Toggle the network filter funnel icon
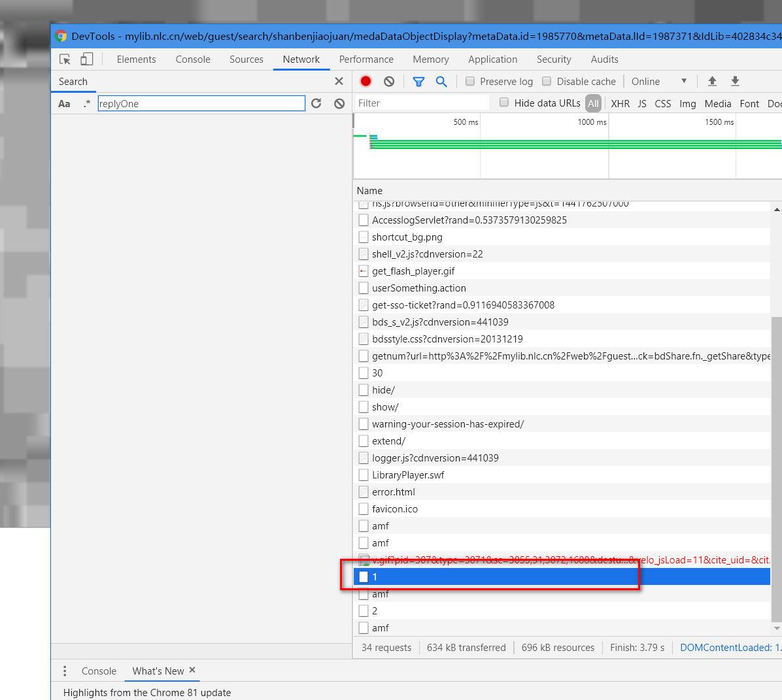Image resolution: width=782 pixels, height=700 pixels. click(x=418, y=81)
